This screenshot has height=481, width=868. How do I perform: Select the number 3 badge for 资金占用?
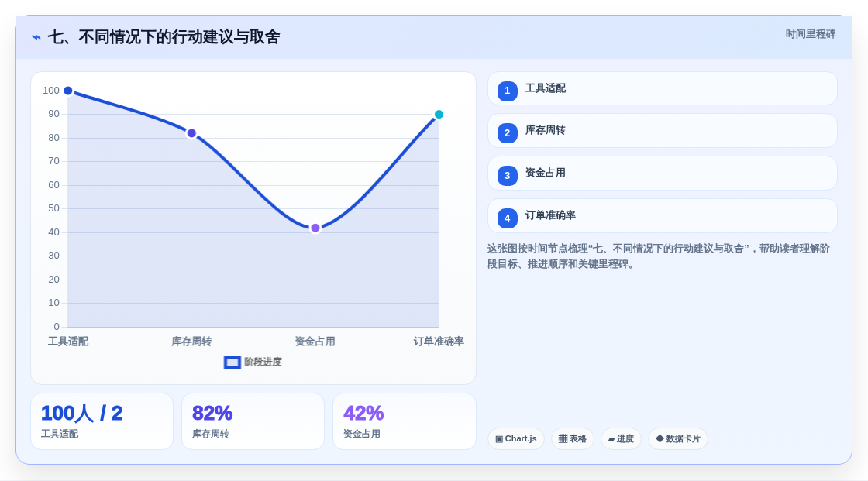(507, 176)
